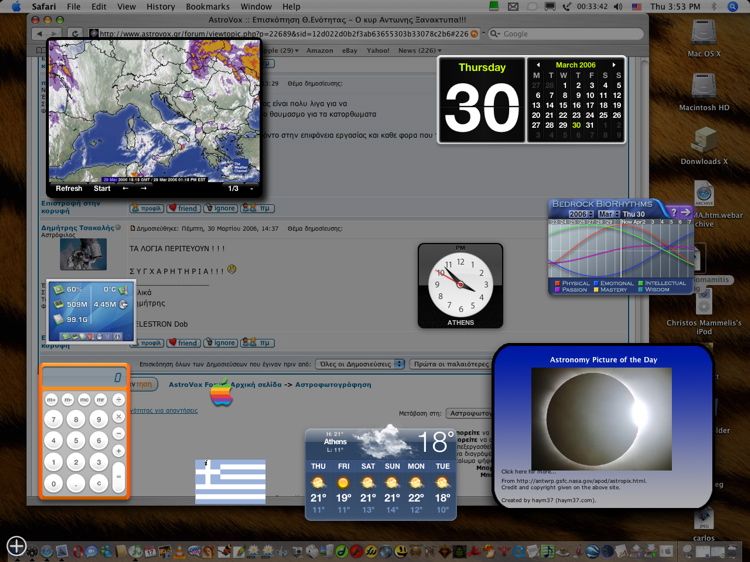
Task: Click the equals key on the calculator widget
Action: click(118, 477)
